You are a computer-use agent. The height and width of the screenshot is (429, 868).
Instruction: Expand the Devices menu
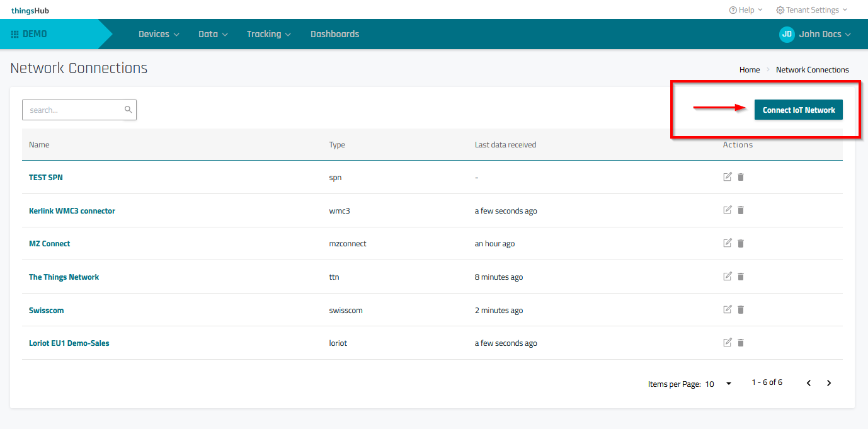point(159,34)
